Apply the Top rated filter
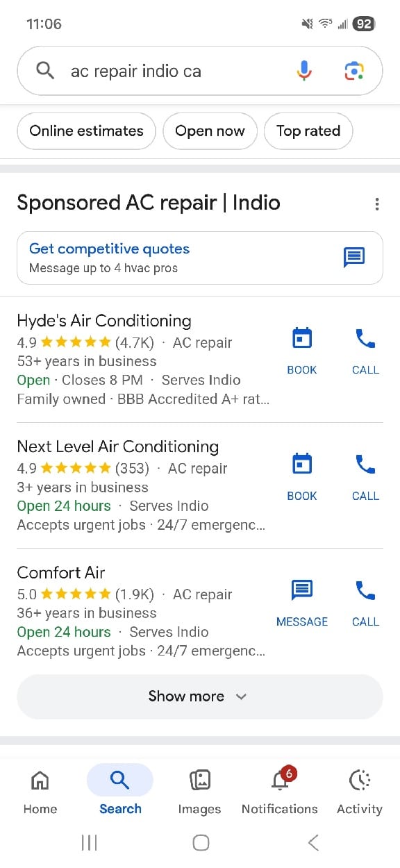 [x=308, y=131]
